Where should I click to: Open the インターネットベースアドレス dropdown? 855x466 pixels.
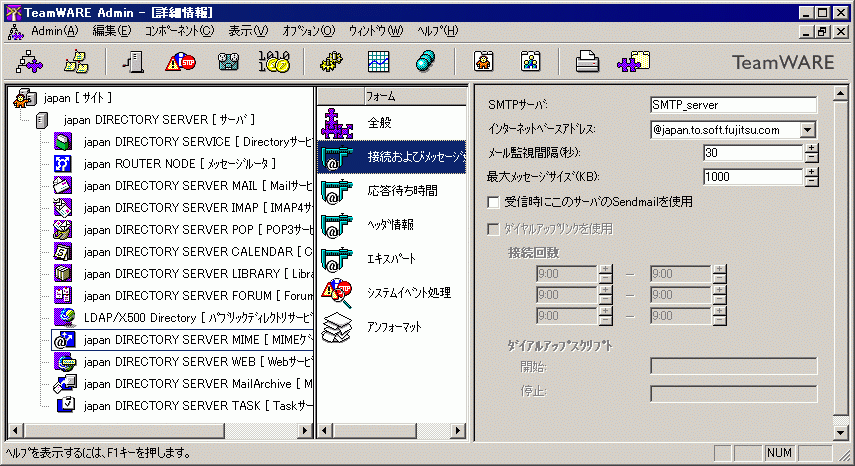[808, 130]
